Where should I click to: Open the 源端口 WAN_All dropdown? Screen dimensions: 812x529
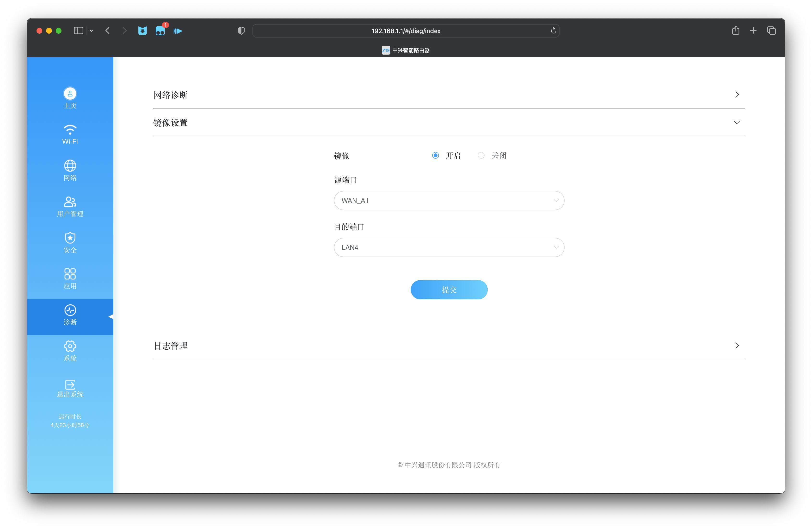click(449, 201)
